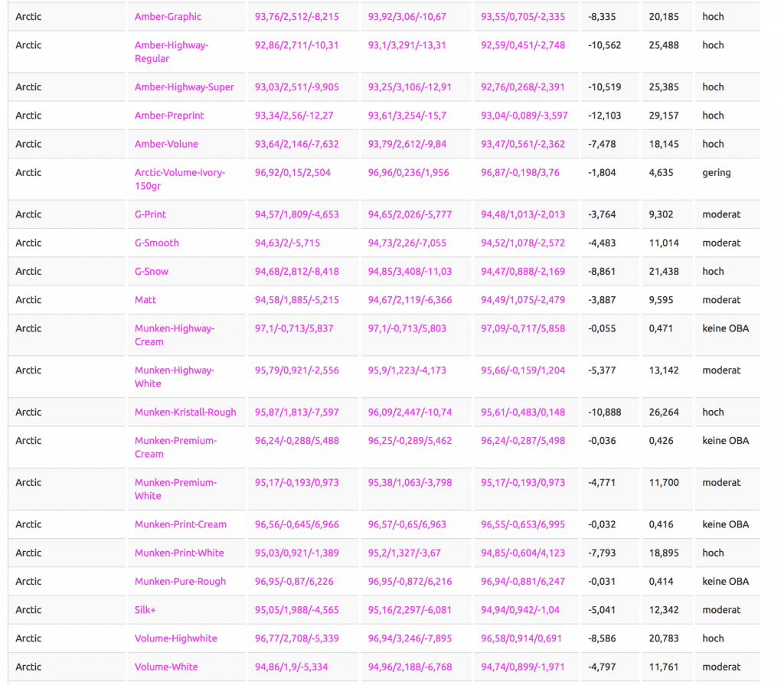Viewport: 784px width, 685px height.
Task: Click the '0,414' cell
Action: pyautogui.click(x=661, y=582)
